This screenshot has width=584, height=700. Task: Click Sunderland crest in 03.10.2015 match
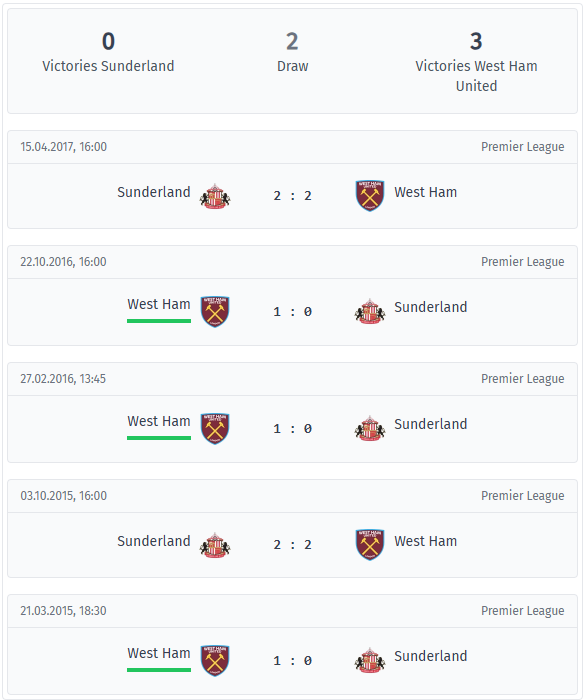coord(215,545)
